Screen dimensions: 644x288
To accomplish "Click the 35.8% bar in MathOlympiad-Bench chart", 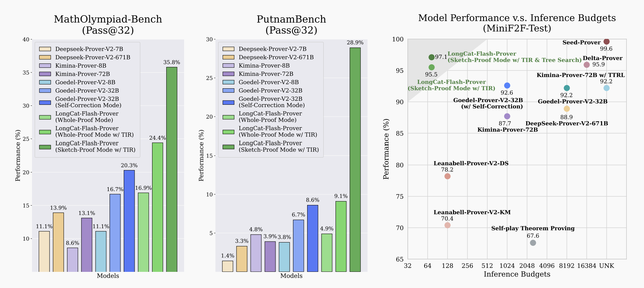I will tap(172, 169).
